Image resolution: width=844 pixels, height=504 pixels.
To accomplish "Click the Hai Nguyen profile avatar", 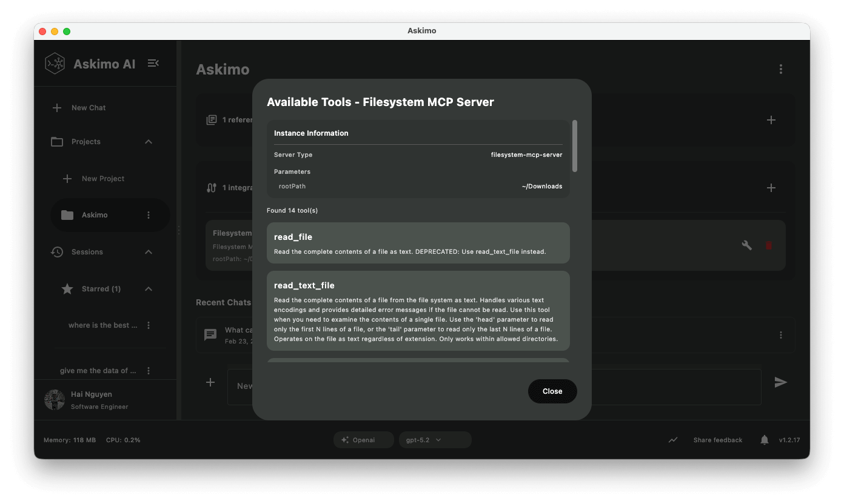I will coord(55,400).
